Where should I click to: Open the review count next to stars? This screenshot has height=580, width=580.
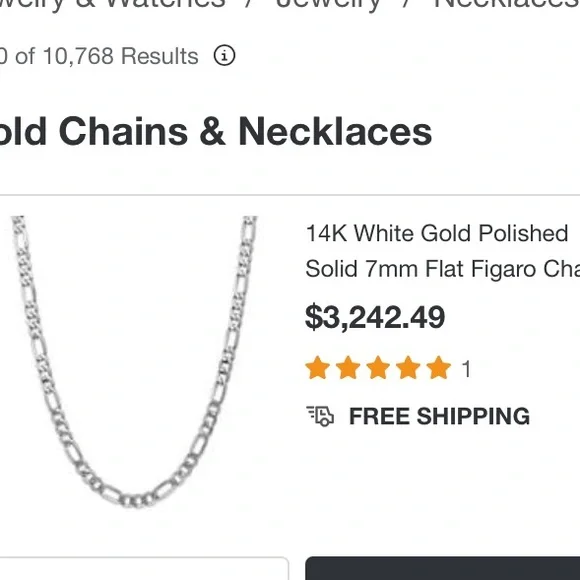(x=466, y=369)
